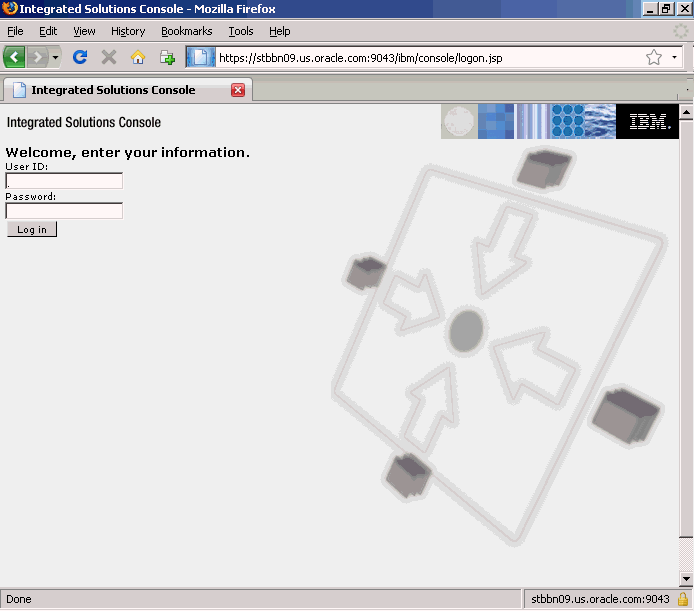Open the Bookmarks menu
The image size is (694, 611).
point(186,31)
